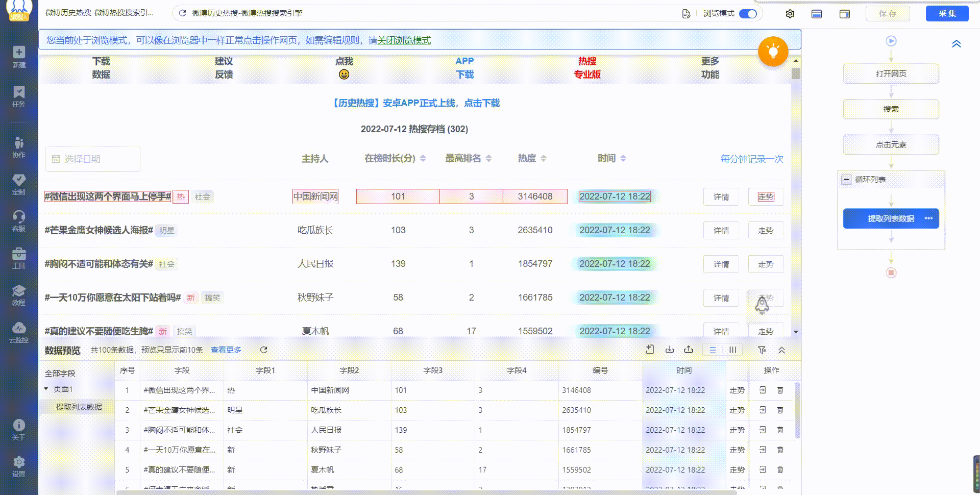Image resolution: width=980 pixels, height=495 pixels.
Task: Open the workflow settings gear icon
Action: coord(790,14)
